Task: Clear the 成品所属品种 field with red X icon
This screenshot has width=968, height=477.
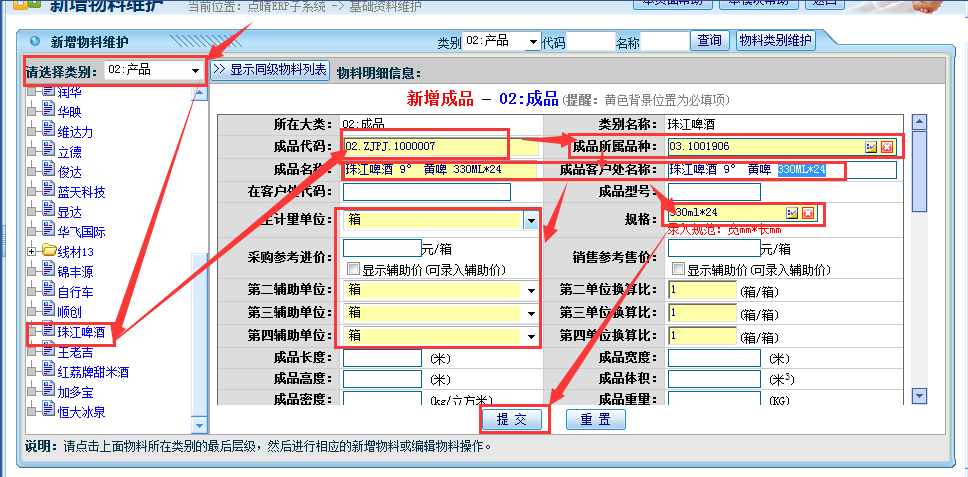Action: click(886, 147)
